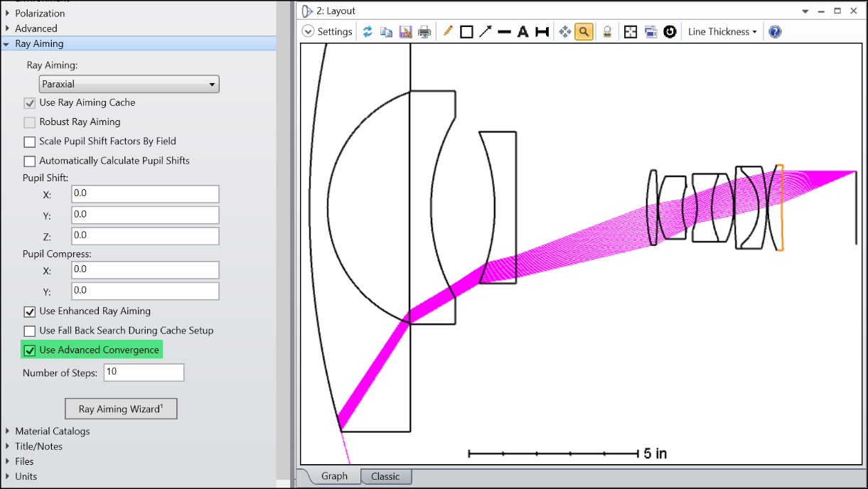Maximize the Layout window

(x=837, y=11)
